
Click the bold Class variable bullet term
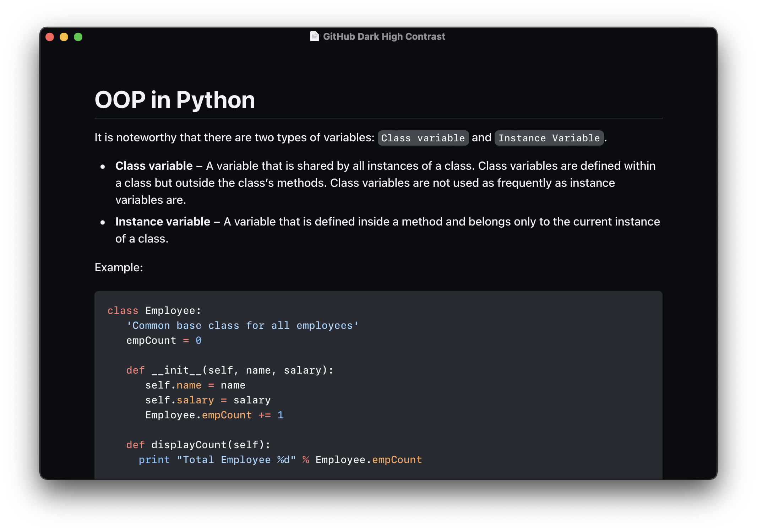coord(154,166)
